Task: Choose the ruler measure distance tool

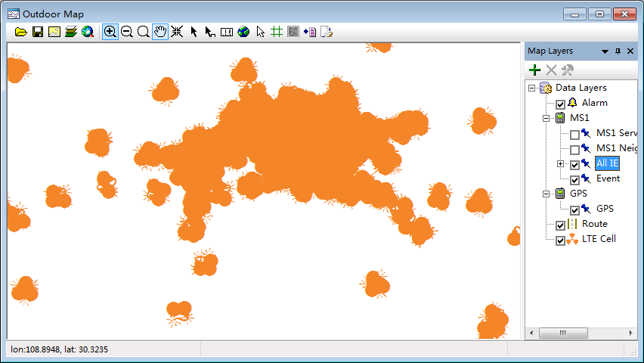Action: [x=227, y=32]
